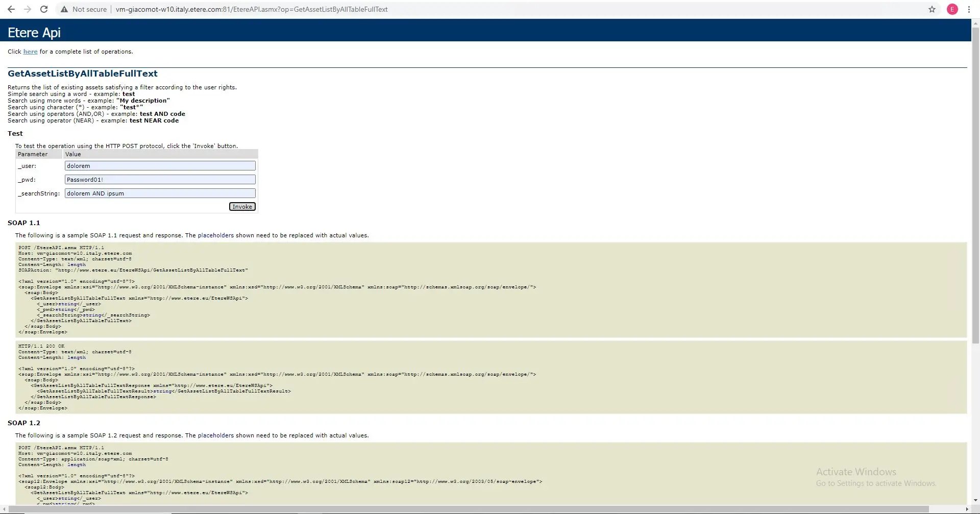
Task: Click the vertical scrollbar thumb
Action: pyautogui.click(x=975, y=184)
